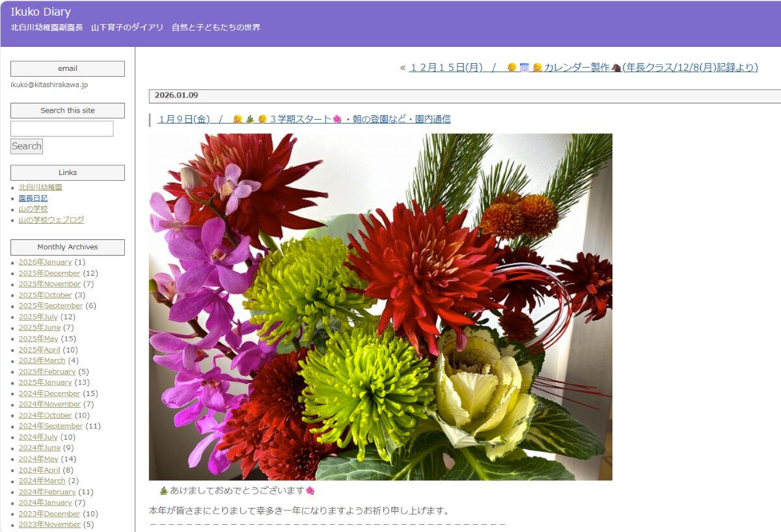Click the Search button in sidebar
Screen dimensions: 781x532
click(27, 146)
